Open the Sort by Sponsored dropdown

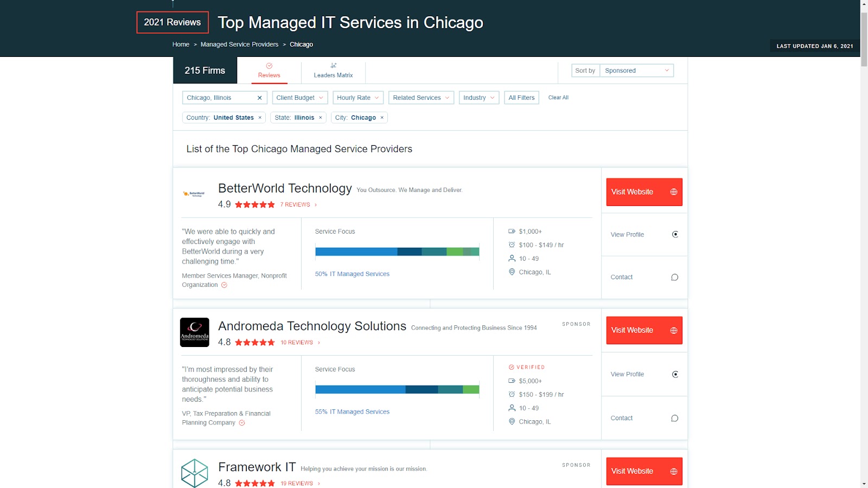tap(636, 70)
